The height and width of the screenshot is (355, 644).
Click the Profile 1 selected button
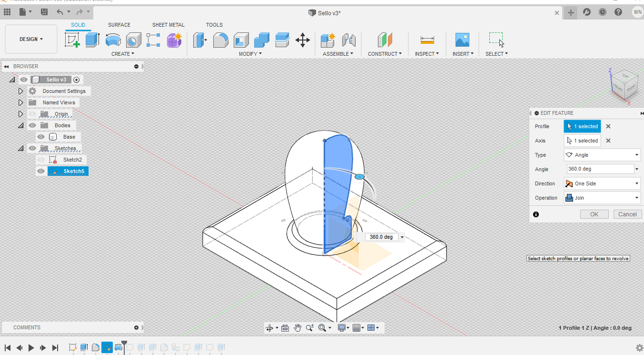(x=583, y=126)
